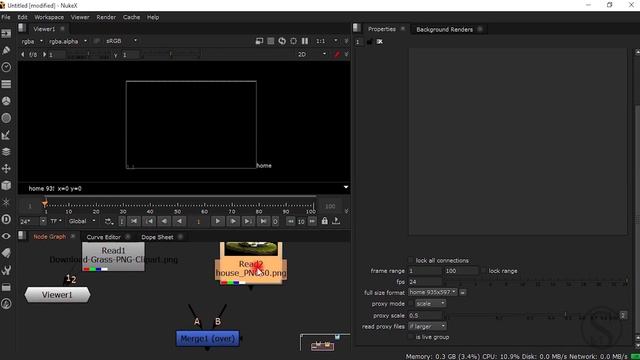The width and height of the screenshot is (640, 360).
Task: Toggle proxy mode checkbox
Action: tap(411, 303)
